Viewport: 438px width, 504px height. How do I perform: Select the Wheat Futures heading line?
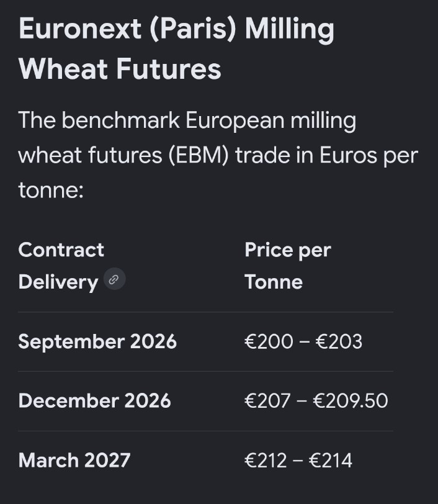[x=120, y=69]
